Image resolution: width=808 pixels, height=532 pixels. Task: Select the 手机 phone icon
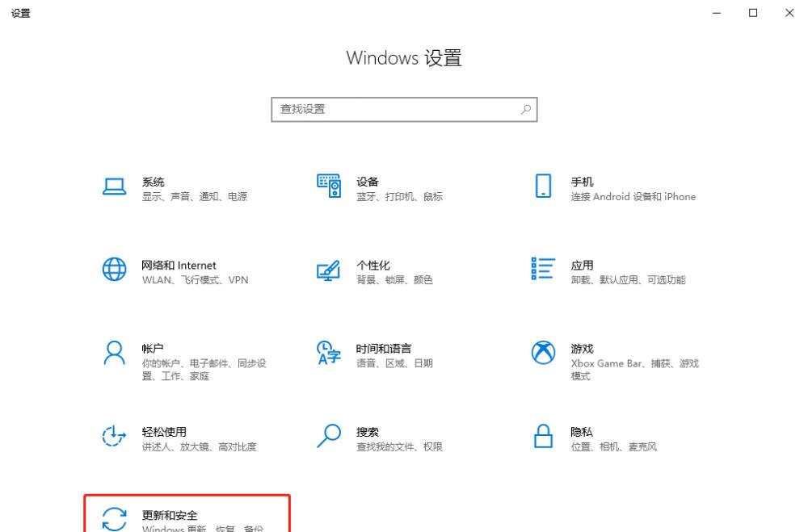click(543, 186)
